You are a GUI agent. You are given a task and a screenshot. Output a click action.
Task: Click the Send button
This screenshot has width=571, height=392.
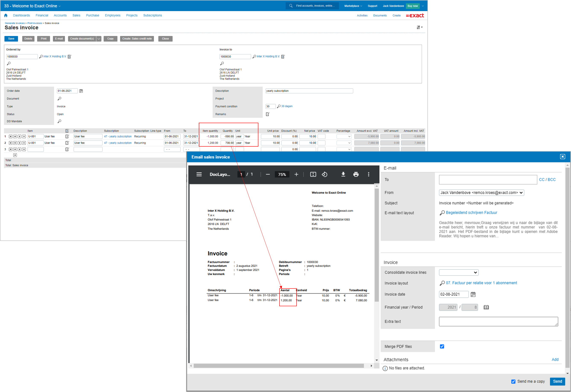(x=557, y=382)
